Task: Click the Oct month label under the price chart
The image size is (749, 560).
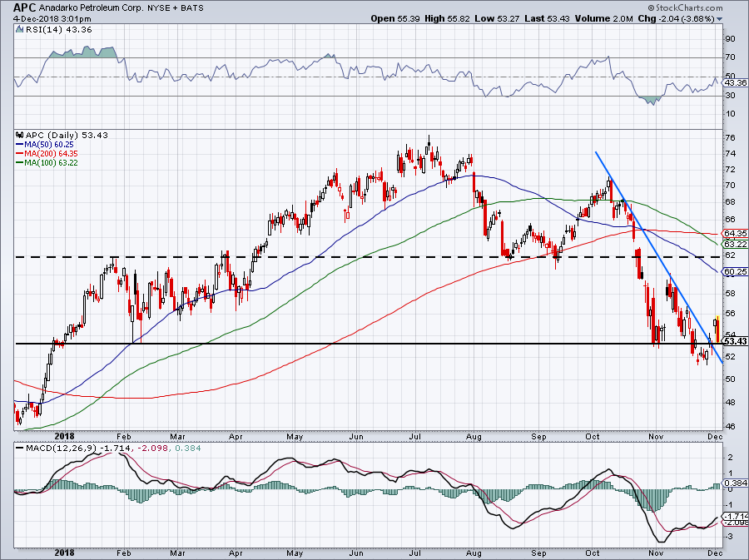Action: click(x=593, y=437)
